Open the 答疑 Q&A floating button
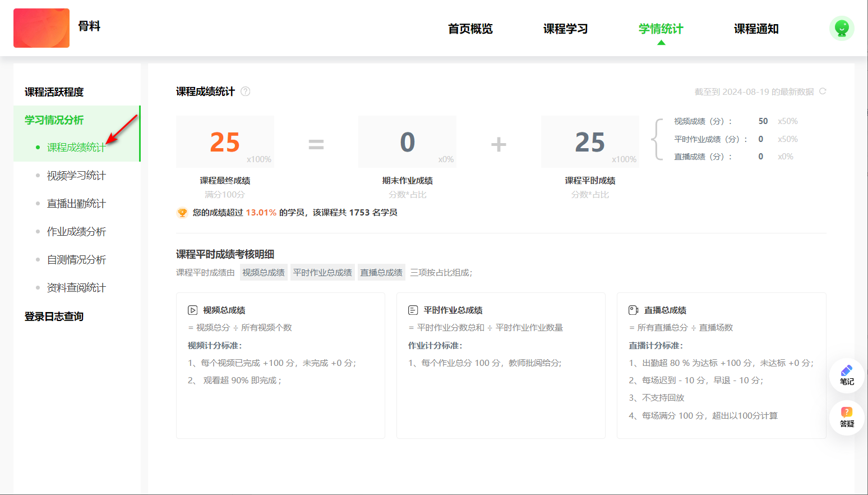868x495 pixels. point(847,417)
